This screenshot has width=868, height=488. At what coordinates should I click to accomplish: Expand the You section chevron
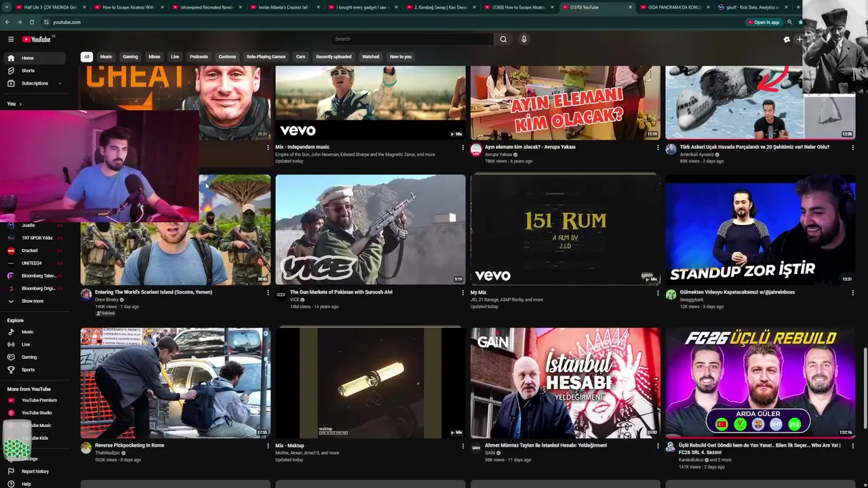pos(20,104)
